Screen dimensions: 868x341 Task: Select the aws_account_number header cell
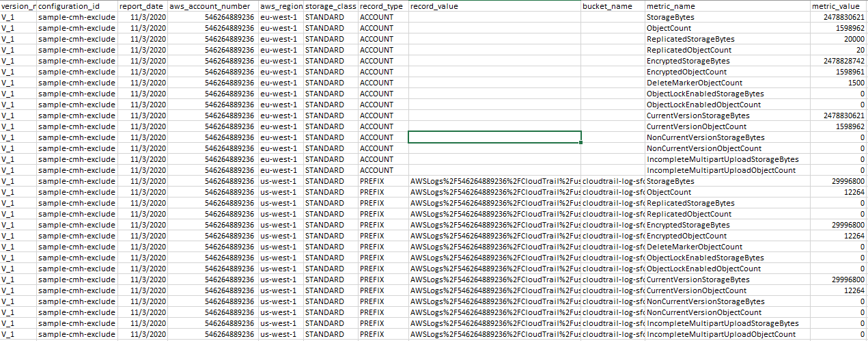[x=212, y=6]
